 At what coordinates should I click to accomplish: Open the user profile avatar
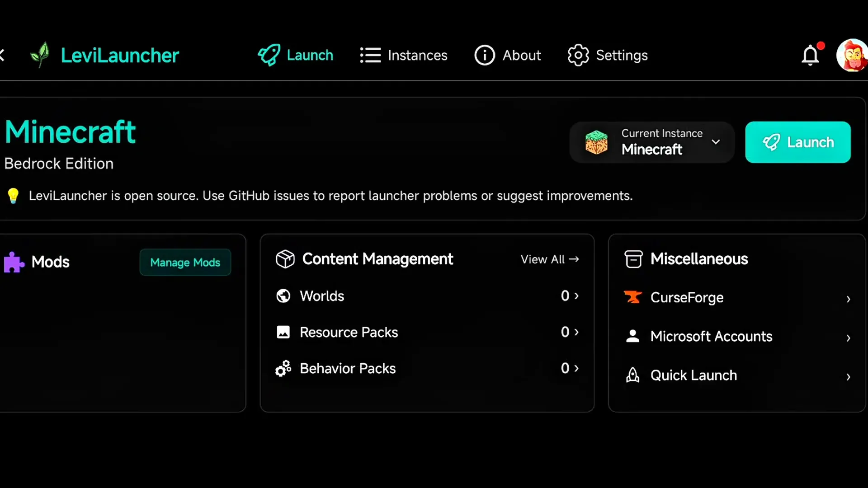(852, 55)
